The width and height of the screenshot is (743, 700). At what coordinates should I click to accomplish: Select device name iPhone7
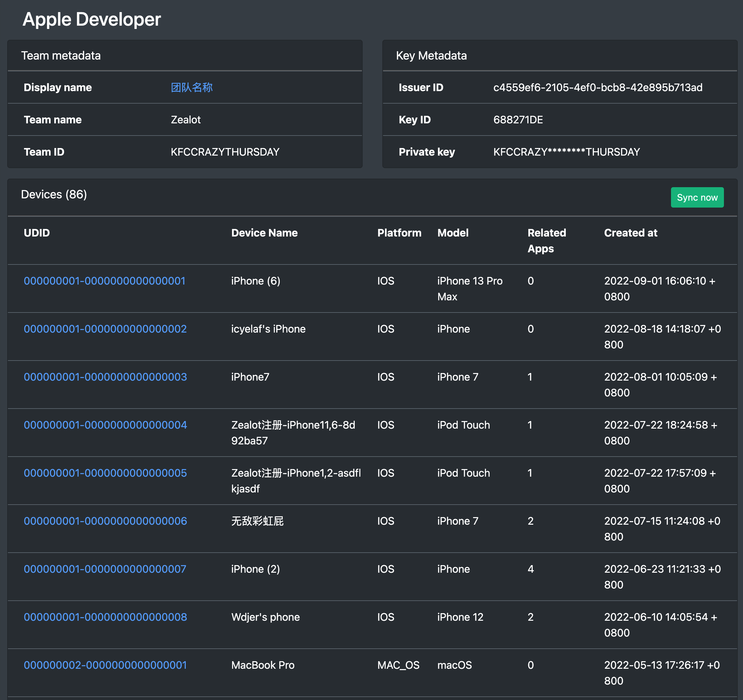(250, 377)
